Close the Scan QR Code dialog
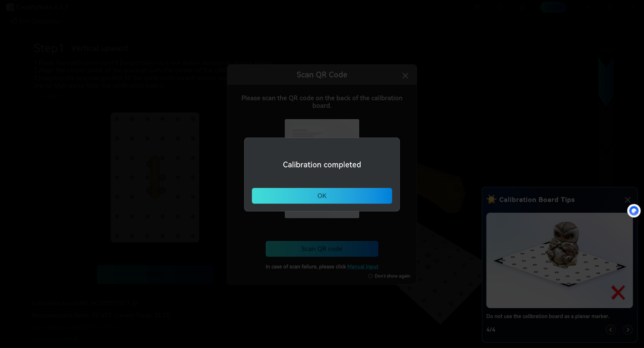 pyautogui.click(x=405, y=76)
